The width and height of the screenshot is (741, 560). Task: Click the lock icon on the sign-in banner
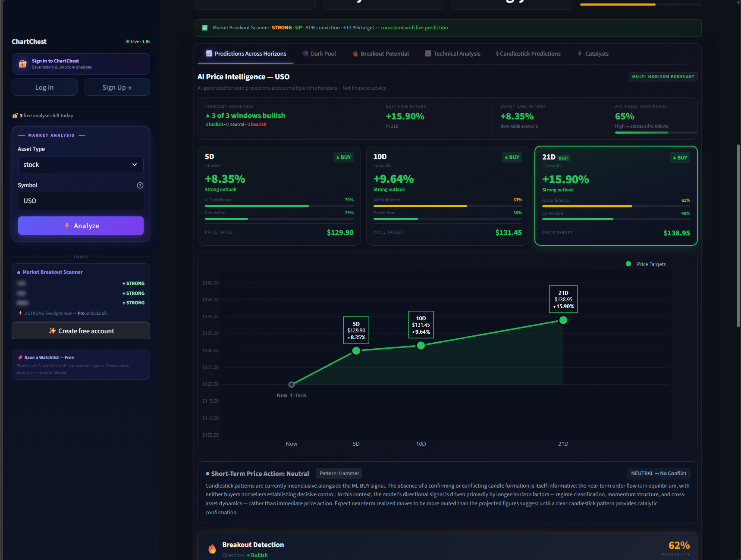tap(22, 63)
